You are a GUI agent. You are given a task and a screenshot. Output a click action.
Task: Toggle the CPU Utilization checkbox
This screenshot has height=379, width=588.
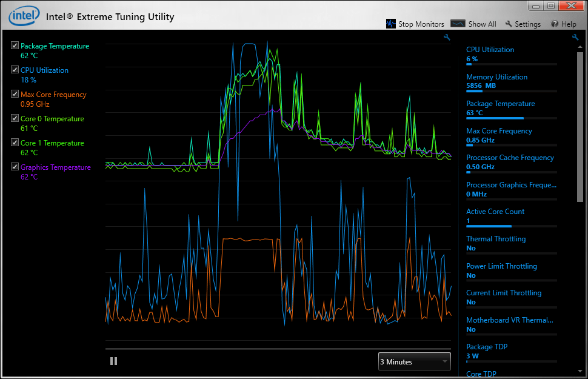click(15, 70)
